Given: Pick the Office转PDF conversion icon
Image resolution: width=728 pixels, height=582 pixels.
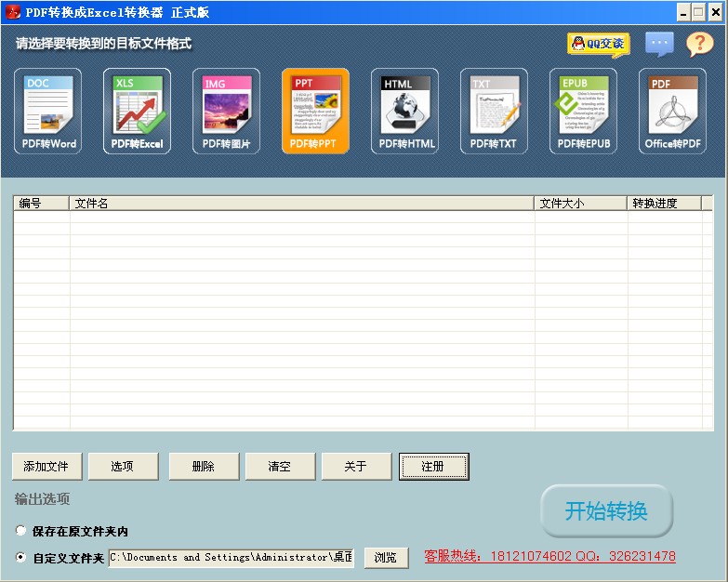Looking at the screenshot, I should point(672,111).
